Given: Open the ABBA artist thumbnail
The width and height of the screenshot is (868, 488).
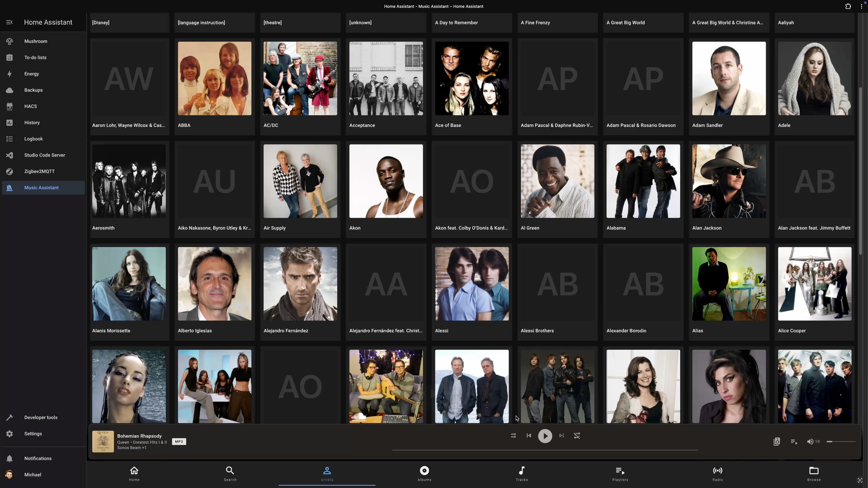Looking at the screenshot, I should [x=214, y=79].
